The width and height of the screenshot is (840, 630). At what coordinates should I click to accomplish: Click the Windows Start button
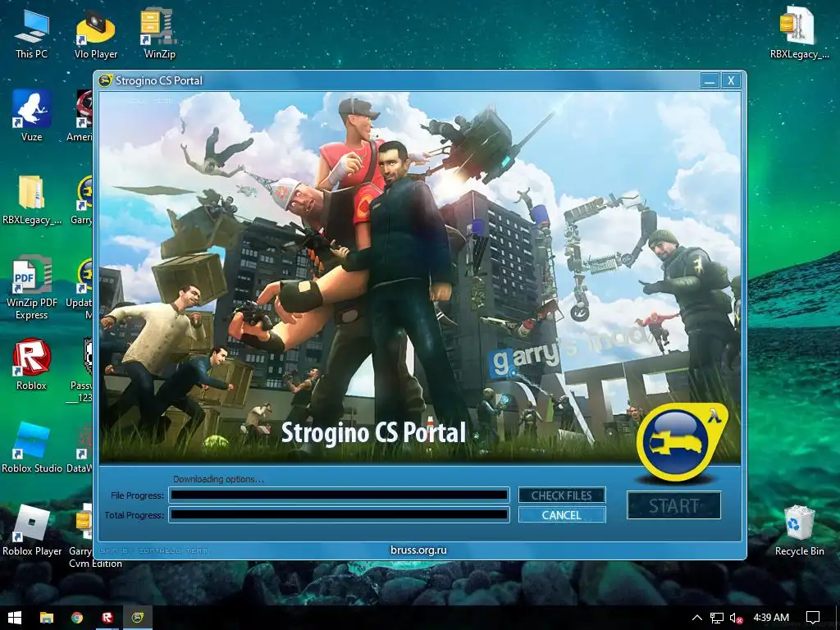pyautogui.click(x=15, y=618)
